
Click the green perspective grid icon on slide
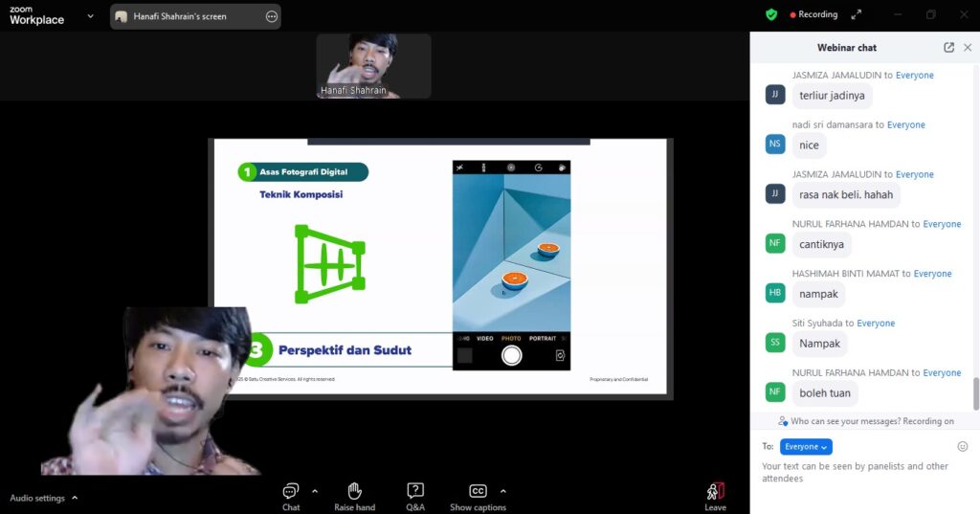pos(330,264)
